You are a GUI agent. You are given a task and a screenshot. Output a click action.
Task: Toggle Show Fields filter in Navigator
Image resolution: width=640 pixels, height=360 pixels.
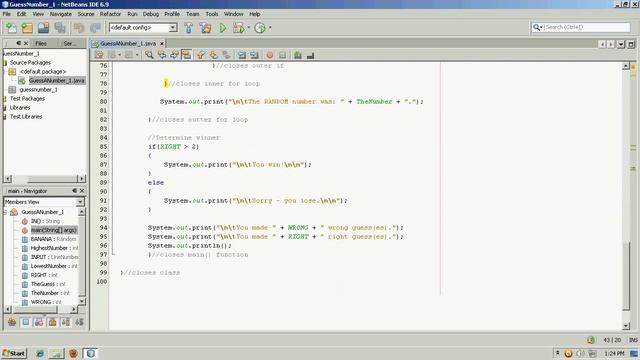[x=25, y=322]
